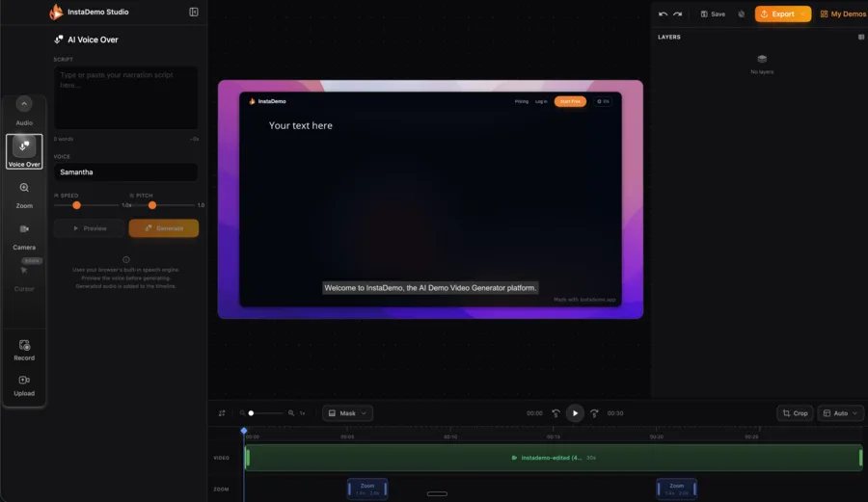Click the LAYERS panel heading
The width and height of the screenshot is (868, 502).
coord(669,37)
